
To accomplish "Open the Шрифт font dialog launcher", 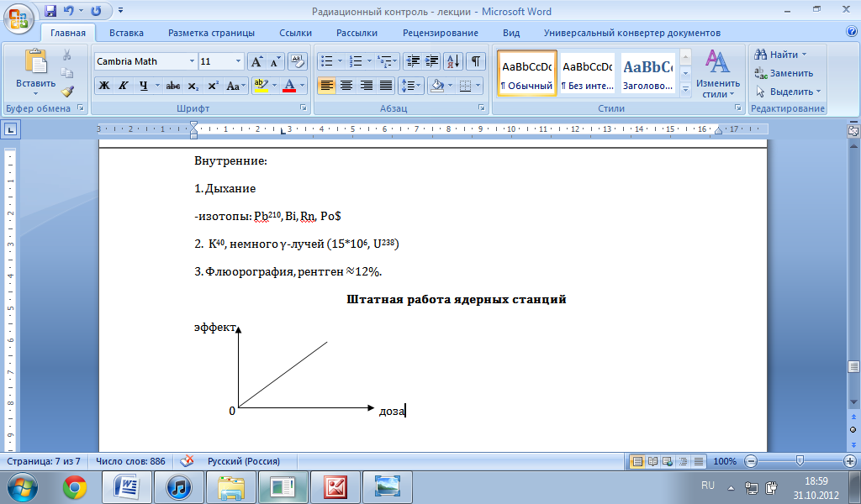I will coord(303,108).
